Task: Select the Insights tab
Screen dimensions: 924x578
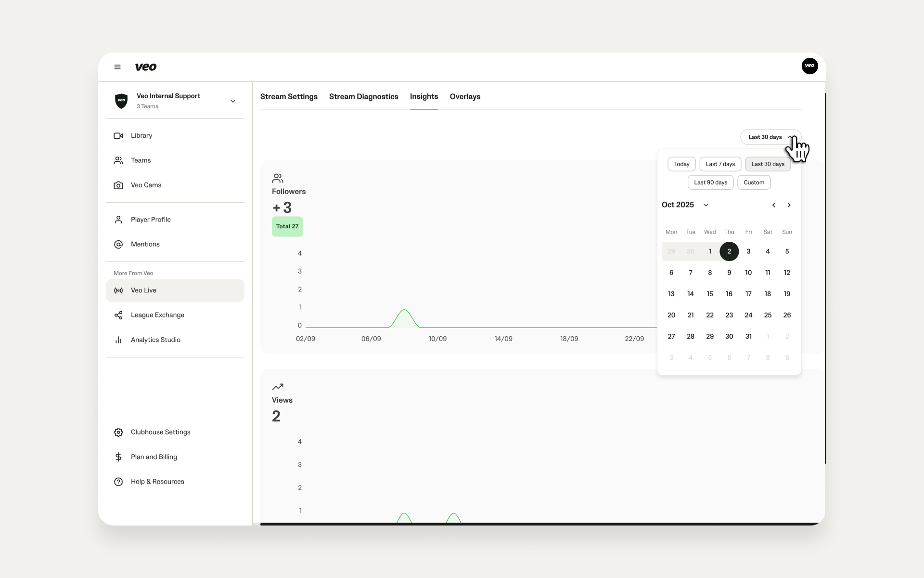Action: tap(424, 96)
